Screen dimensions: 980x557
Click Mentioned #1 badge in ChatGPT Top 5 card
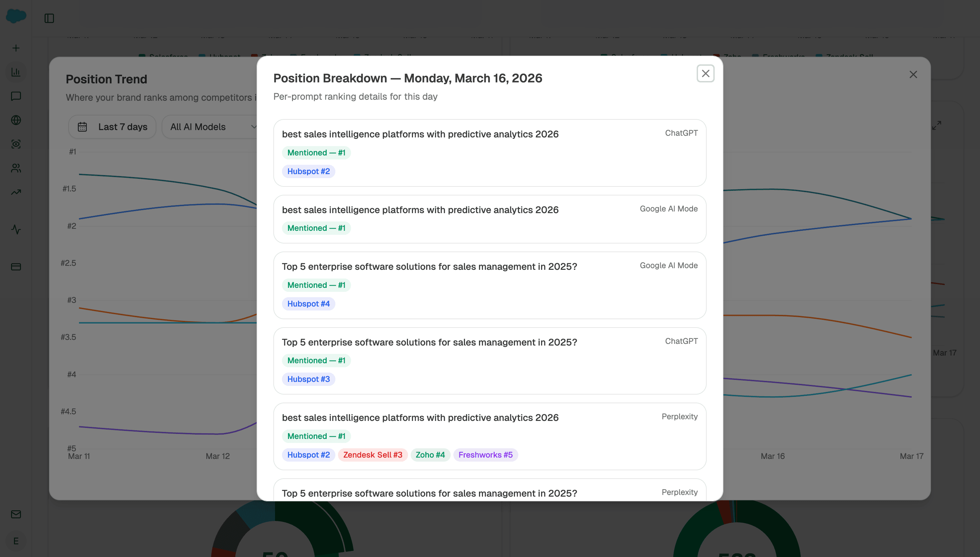(316, 360)
